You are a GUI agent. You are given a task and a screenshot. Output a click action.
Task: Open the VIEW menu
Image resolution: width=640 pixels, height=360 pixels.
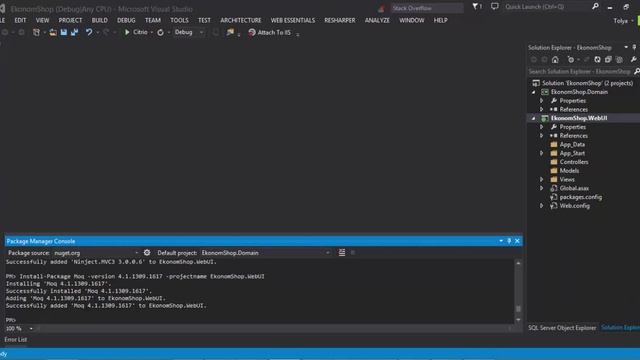click(42, 20)
